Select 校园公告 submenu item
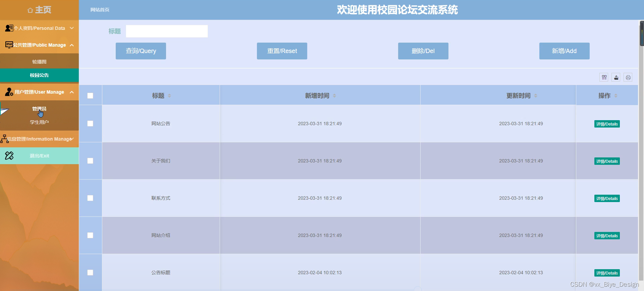The image size is (644, 291). pyautogui.click(x=39, y=75)
